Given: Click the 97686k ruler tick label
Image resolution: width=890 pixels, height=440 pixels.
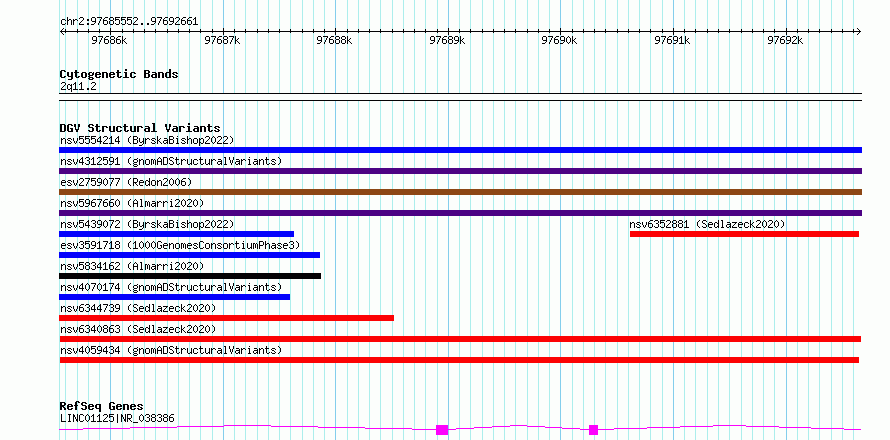Looking at the screenshot, I should click(x=110, y=40).
